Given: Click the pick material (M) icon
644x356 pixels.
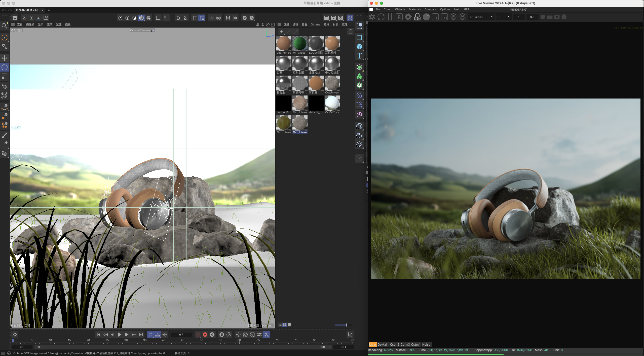Looking at the screenshot, I should (462, 17).
